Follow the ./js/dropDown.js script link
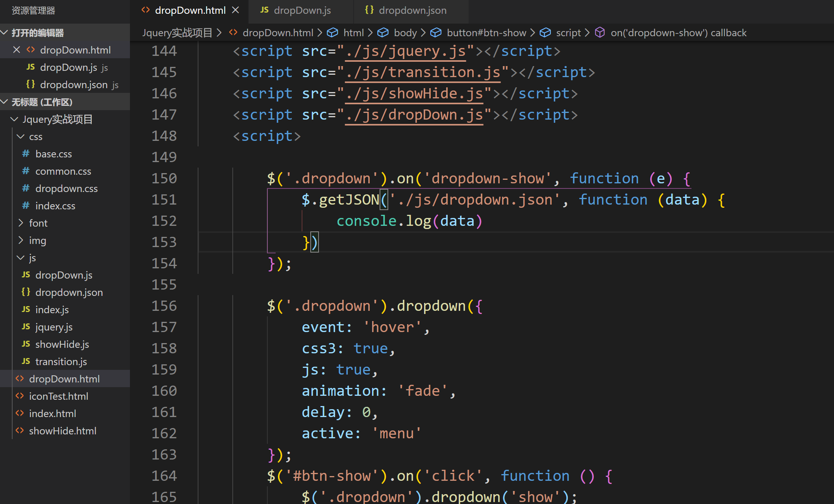The width and height of the screenshot is (834, 504). coord(414,115)
